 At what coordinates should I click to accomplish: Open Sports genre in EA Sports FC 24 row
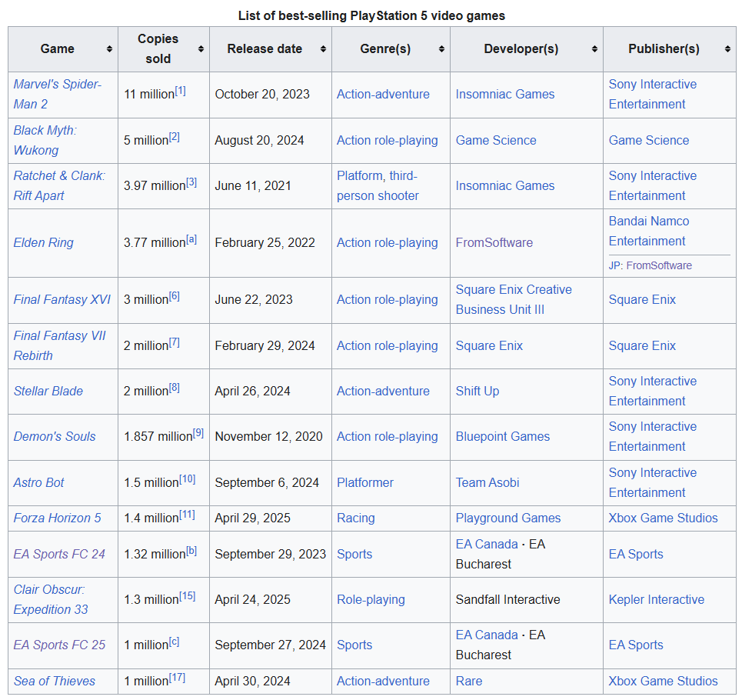tap(354, 554)
